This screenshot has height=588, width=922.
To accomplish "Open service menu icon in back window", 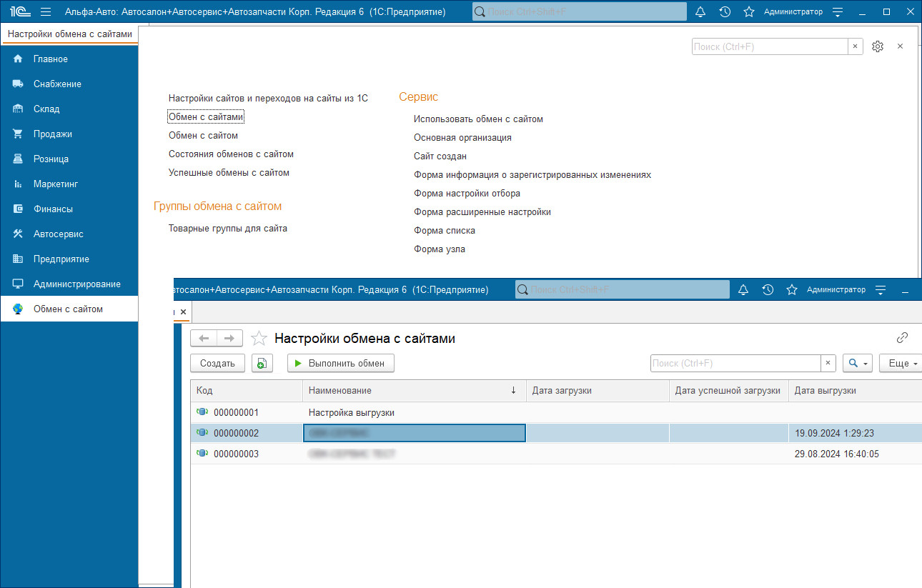I will [838, 11].
